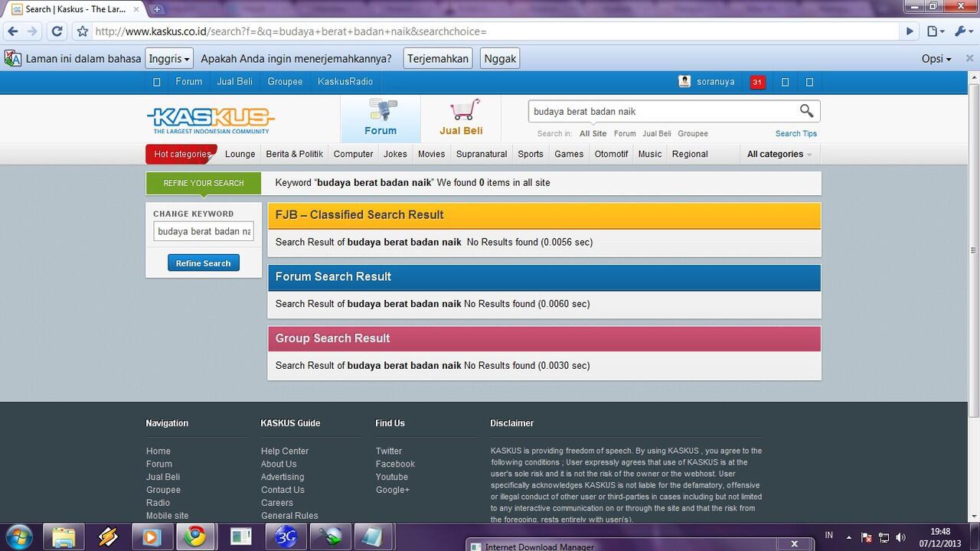Click the browser Back arrow
Screen dimensions: 980x551
12,31
